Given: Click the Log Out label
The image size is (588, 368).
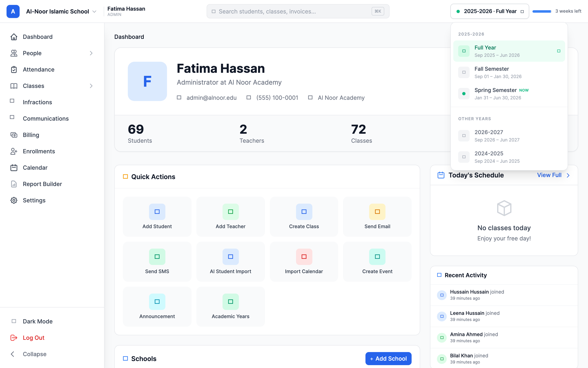Looking at the screenshot, I should point(33,338).
